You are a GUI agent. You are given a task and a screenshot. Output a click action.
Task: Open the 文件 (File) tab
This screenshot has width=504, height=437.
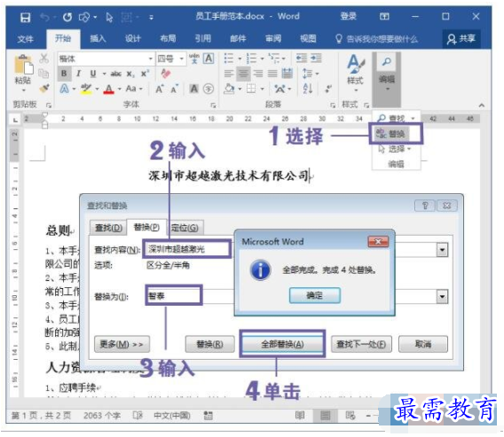[x=25, y=39]
